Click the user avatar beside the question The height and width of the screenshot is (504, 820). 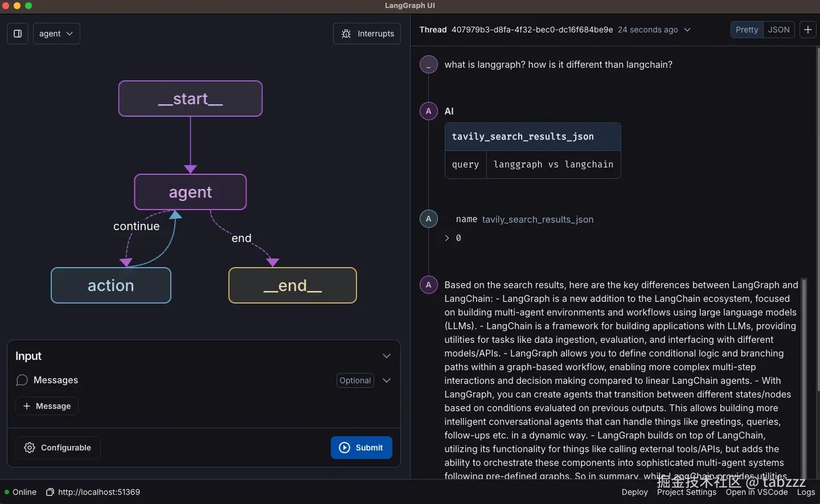click(428, 64)
